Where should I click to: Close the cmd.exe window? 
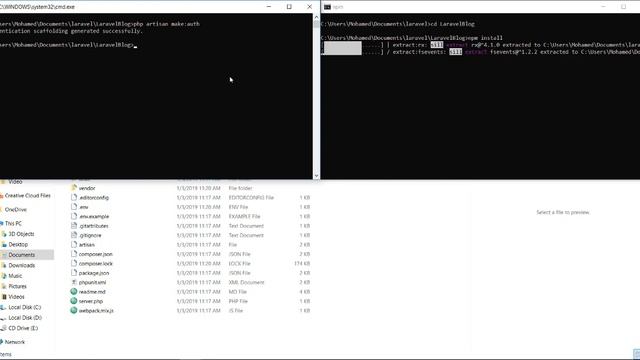(309, 7)
